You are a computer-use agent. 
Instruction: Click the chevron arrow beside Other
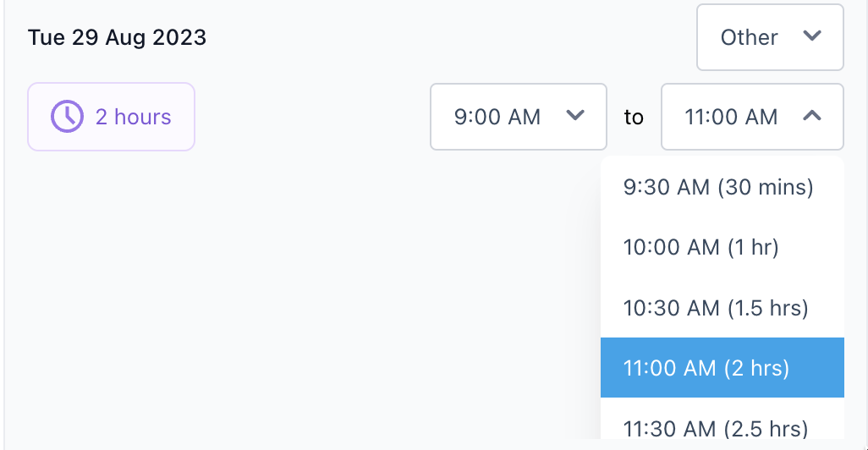point(812,36)
